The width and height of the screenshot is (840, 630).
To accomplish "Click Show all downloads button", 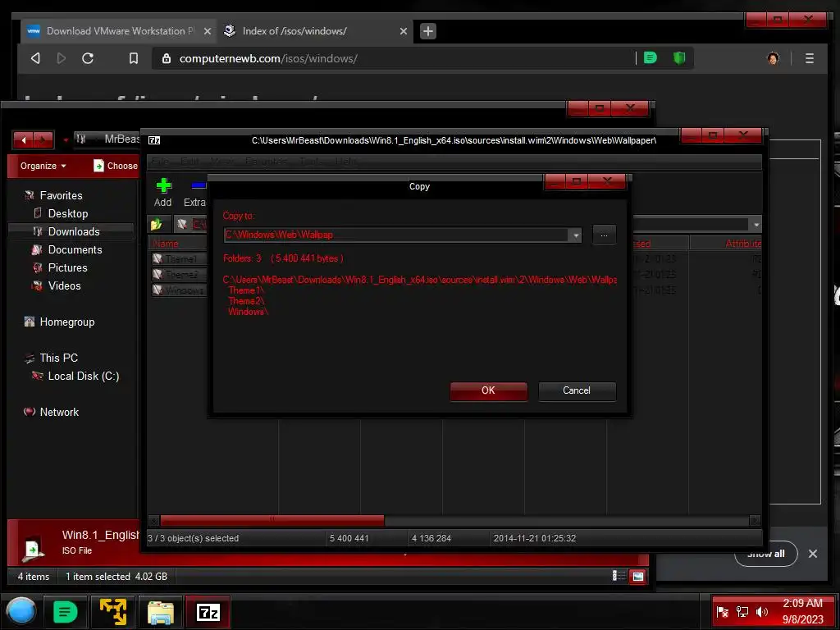I will pyautogui.click(x=765, y=554).
